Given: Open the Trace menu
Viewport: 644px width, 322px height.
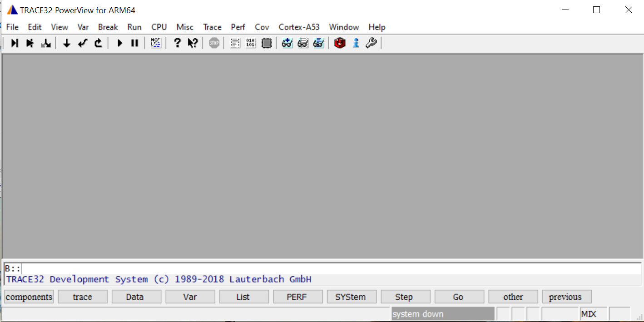Looking at the screenshot, I should coord(212,27).
